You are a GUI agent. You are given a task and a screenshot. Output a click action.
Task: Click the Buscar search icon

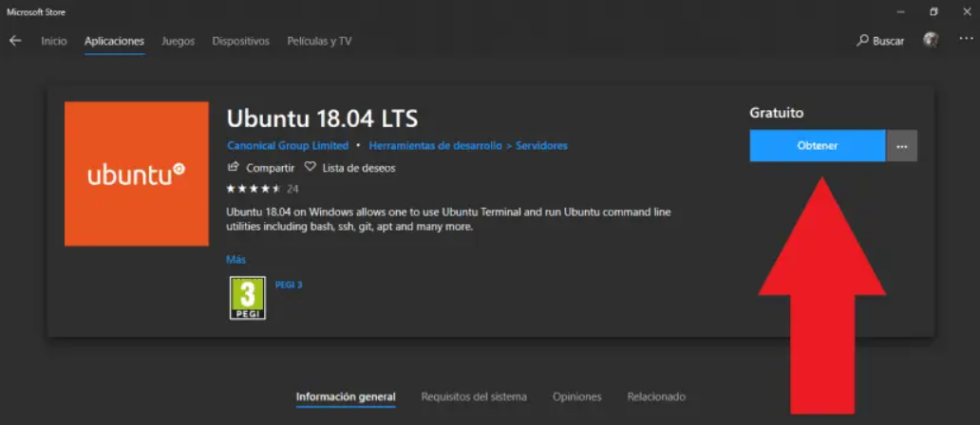click(x=863, y=41)
